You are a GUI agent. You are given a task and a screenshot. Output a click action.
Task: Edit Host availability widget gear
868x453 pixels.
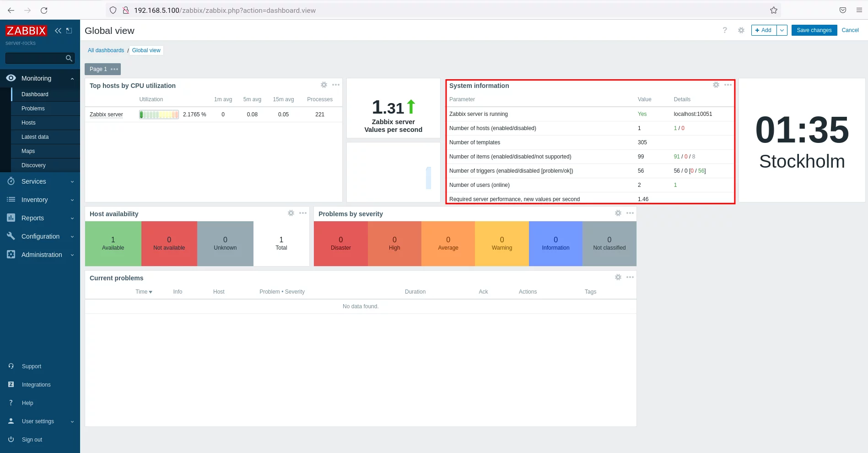291,213
